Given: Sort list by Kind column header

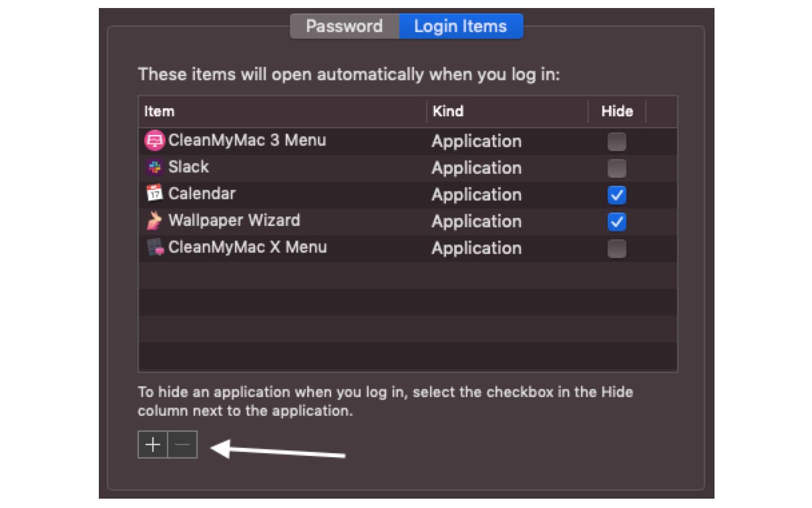Looking at the screenshot, I should pyautogui.click(x=507, y=112).
